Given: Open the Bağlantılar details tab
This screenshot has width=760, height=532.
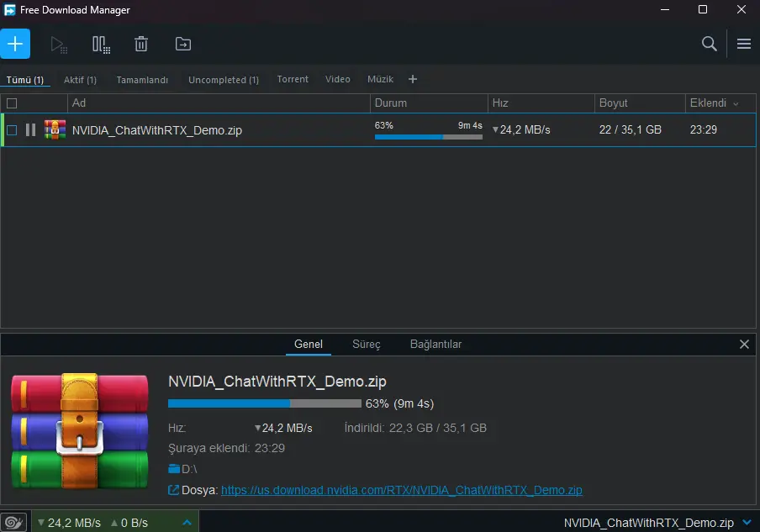Looking at the screenshot, I should click(435, 345).
